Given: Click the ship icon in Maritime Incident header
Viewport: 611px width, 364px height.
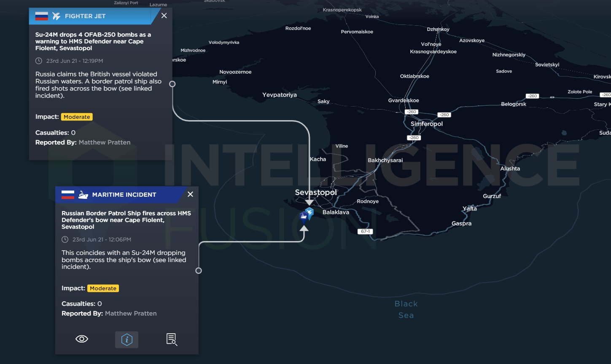Looking at the screenshot, I should click(x=83, y=195).
